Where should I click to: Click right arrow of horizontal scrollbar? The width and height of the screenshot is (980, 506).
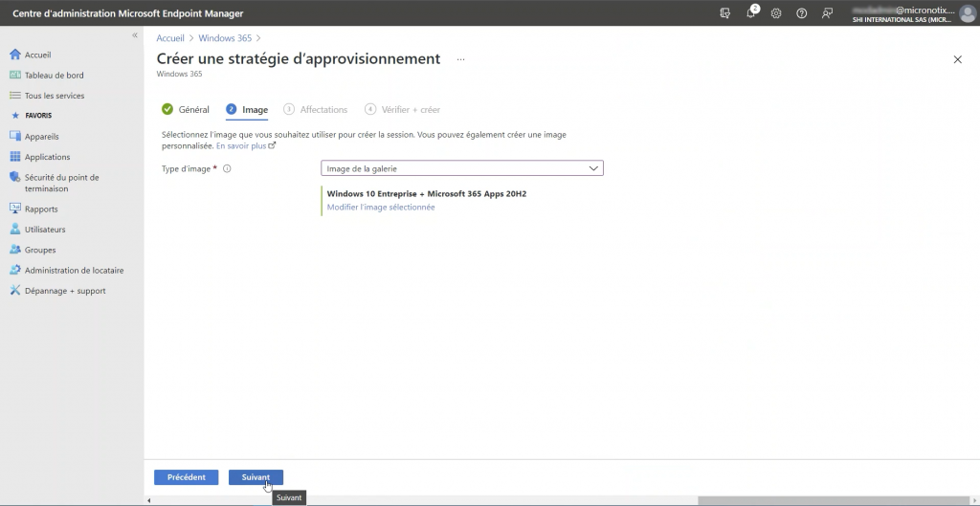pos(975,500)
